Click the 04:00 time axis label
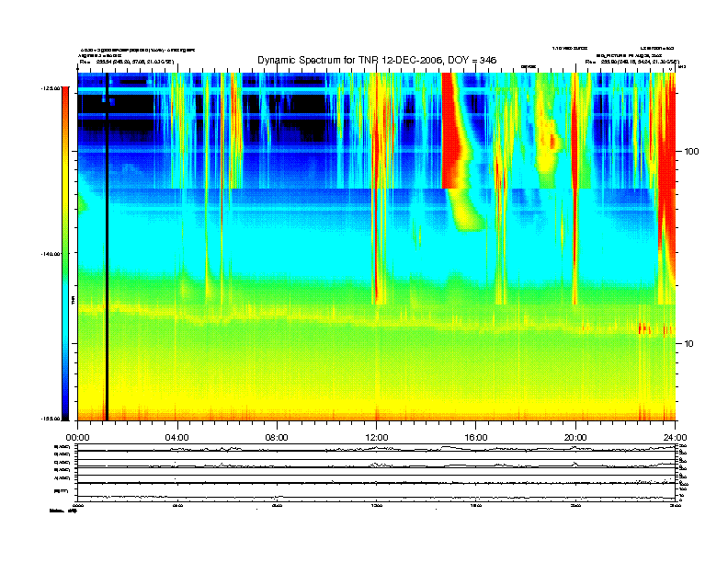The image size is (728, 563). pos(177,438)
